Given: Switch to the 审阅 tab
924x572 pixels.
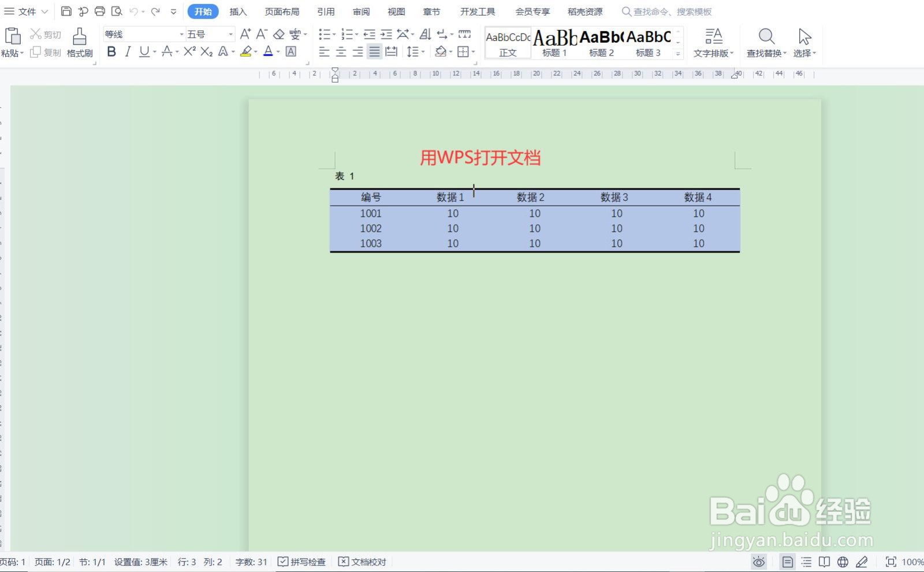Looking at the screenshot, I should tap(361, 12).
